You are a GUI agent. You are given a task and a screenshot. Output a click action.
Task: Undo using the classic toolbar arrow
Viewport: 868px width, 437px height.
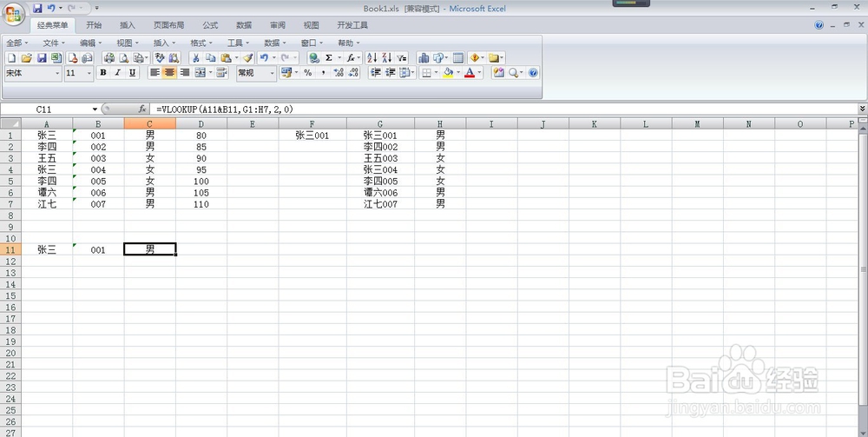coord(264,57)
